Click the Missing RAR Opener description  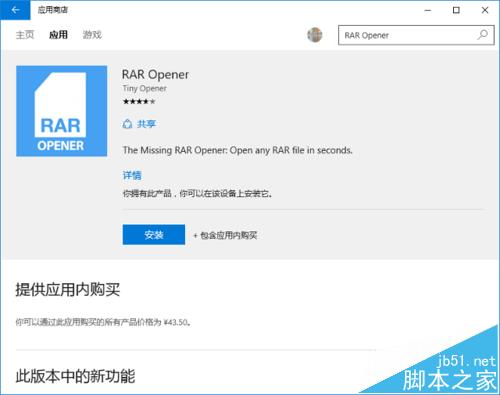pos(237,150)
